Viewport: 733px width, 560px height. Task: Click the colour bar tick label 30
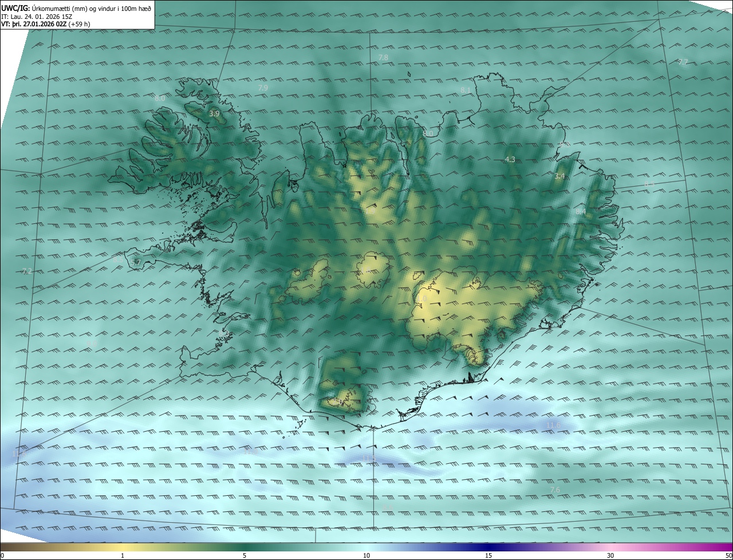point(610,555)
